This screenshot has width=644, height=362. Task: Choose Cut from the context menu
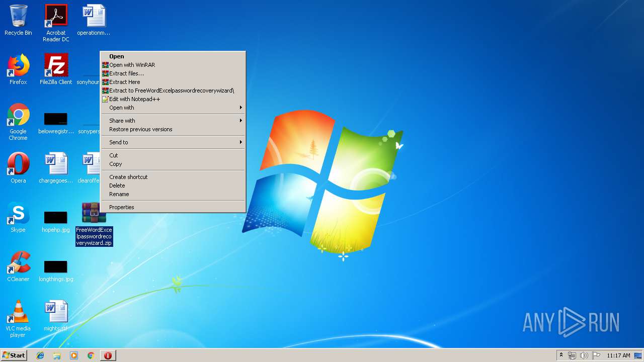(173, 155)
